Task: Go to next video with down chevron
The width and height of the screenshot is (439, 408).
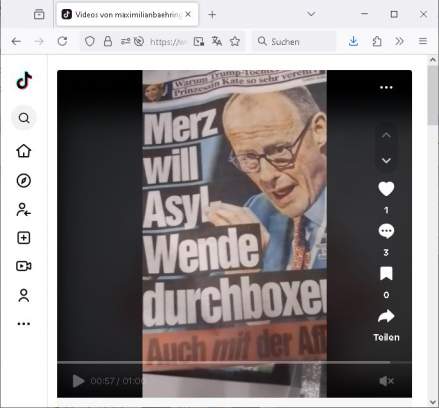Action: click(x=386, y=161)
